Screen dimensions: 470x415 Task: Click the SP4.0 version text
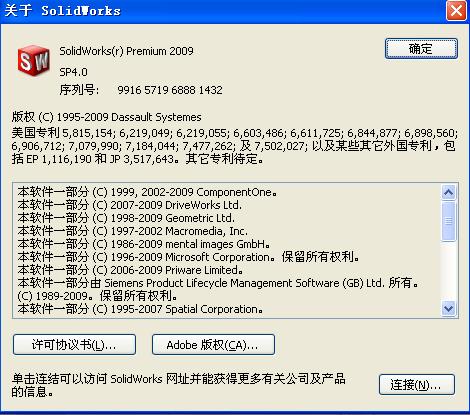click(73, 72)
